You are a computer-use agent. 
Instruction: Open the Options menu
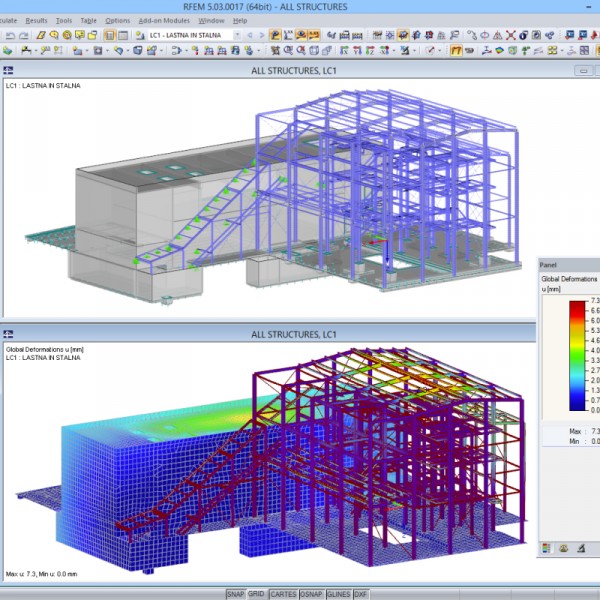[117, 20]
